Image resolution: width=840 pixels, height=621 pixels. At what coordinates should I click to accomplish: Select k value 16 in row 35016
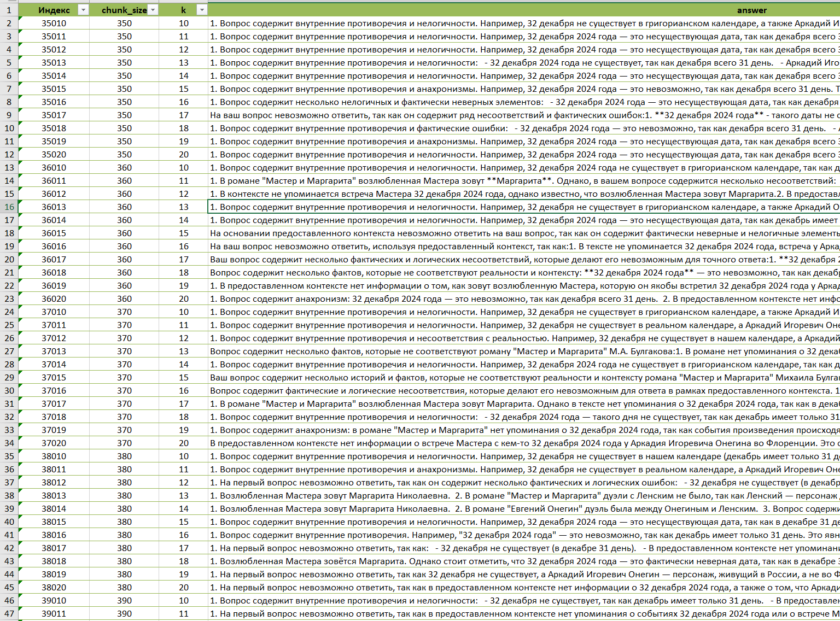pos(184,102)
